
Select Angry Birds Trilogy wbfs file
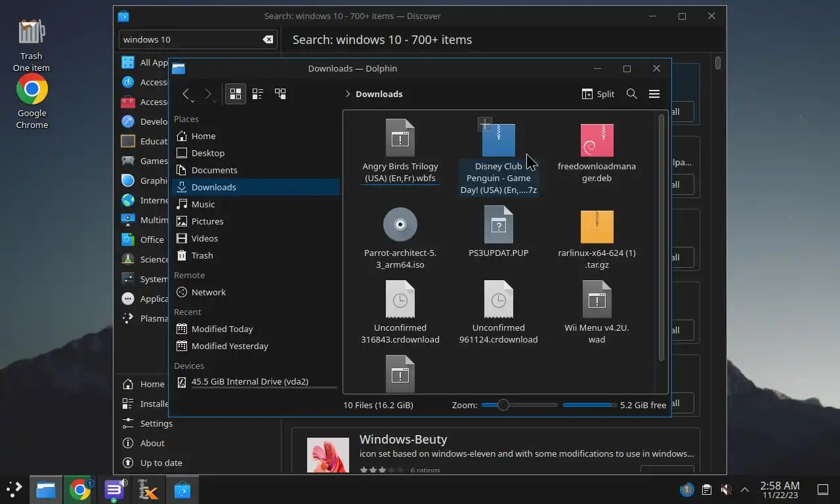coord(400,152)
